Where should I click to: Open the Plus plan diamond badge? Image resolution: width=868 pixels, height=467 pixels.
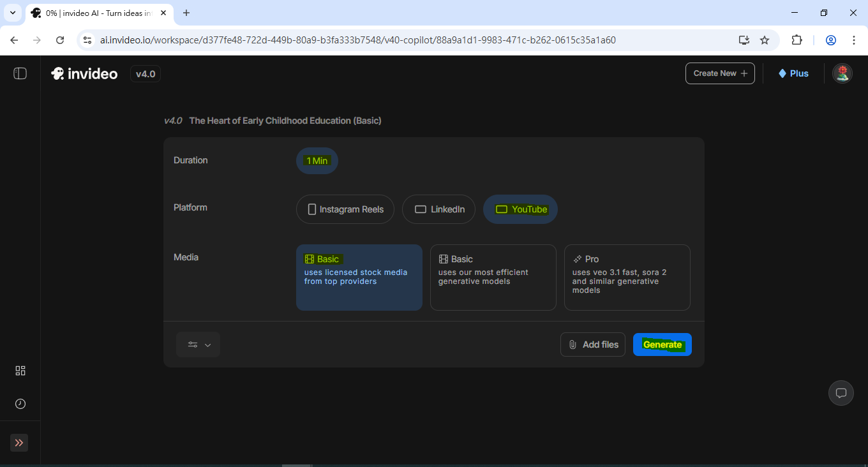793,73
